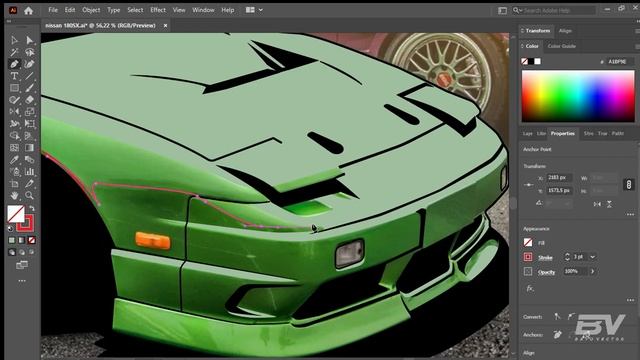Screen dimensions: 640x360
Task: Select the Direct Selection tool
Action: click(x=29, y=40)
